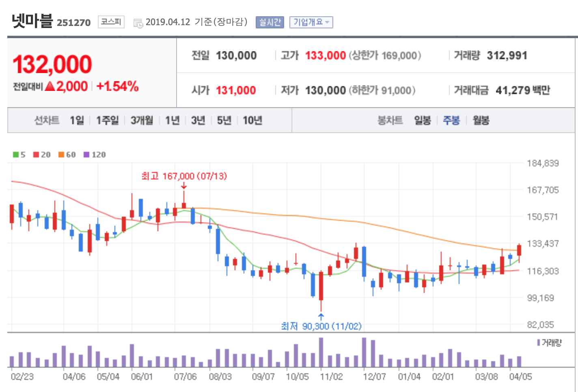
Task: Click the red 20 moving average legend swatch
Action: coord(36,155)
